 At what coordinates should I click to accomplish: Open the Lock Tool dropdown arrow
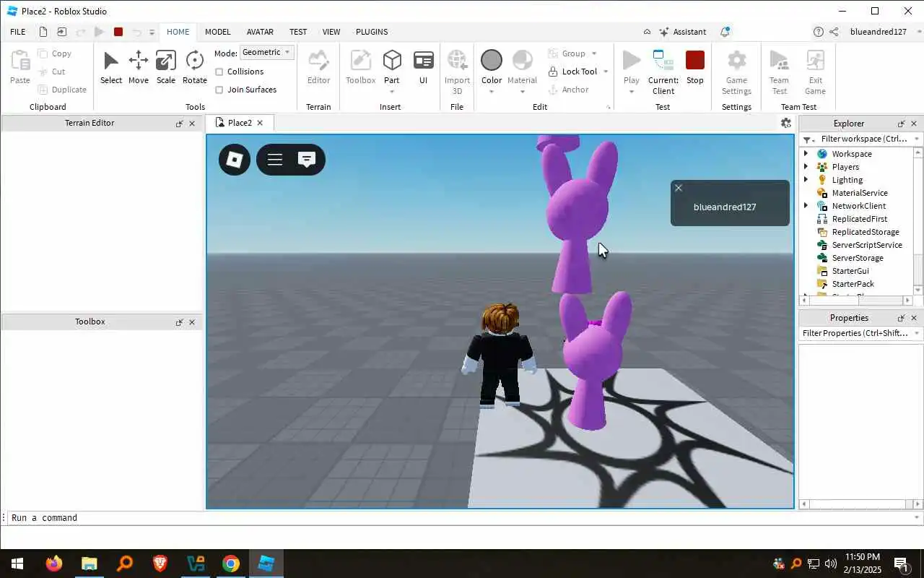coord(605,72)
